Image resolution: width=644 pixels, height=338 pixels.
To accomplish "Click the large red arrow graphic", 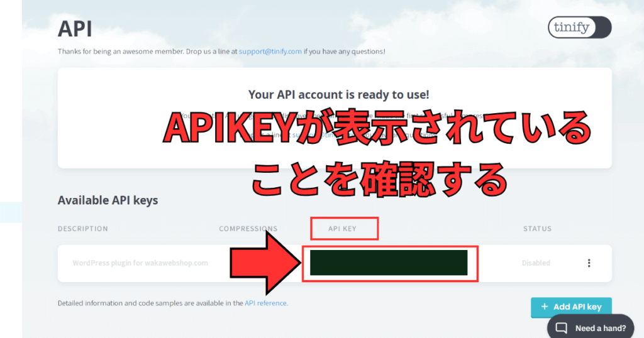I will pos(266,263).
